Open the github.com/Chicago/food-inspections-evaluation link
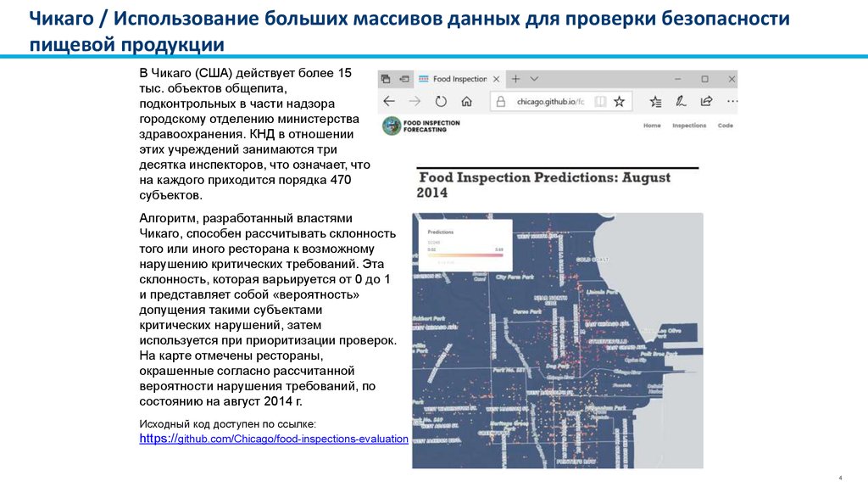 [x=274, y=439]
